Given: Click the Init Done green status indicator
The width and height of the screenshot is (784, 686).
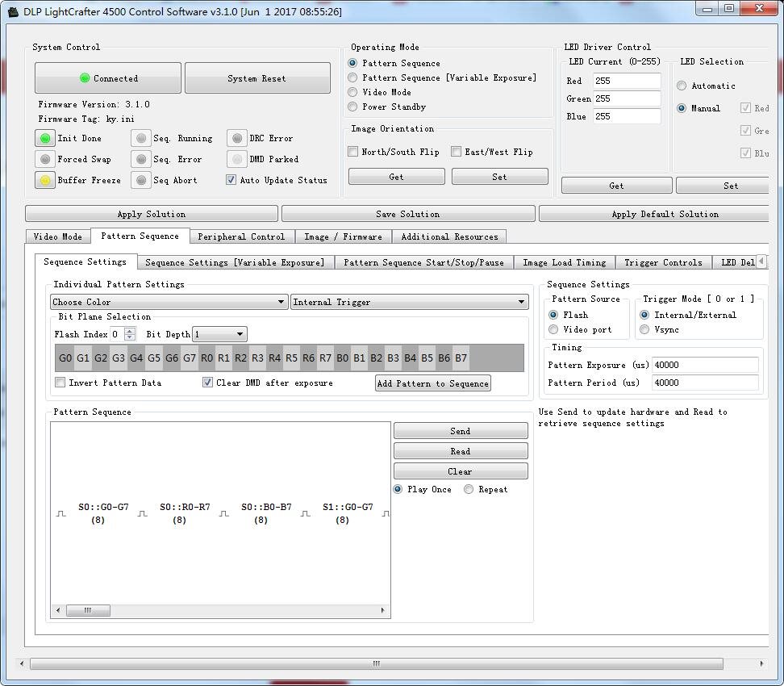Looking at the screenshot, I should click(45, 138).
